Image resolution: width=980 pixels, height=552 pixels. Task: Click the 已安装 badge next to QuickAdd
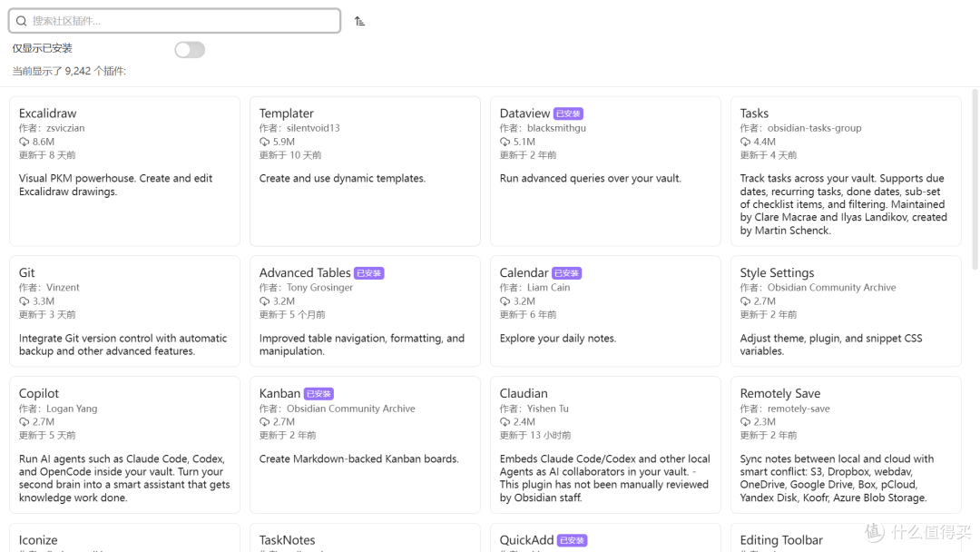click(x=572, y=540)
